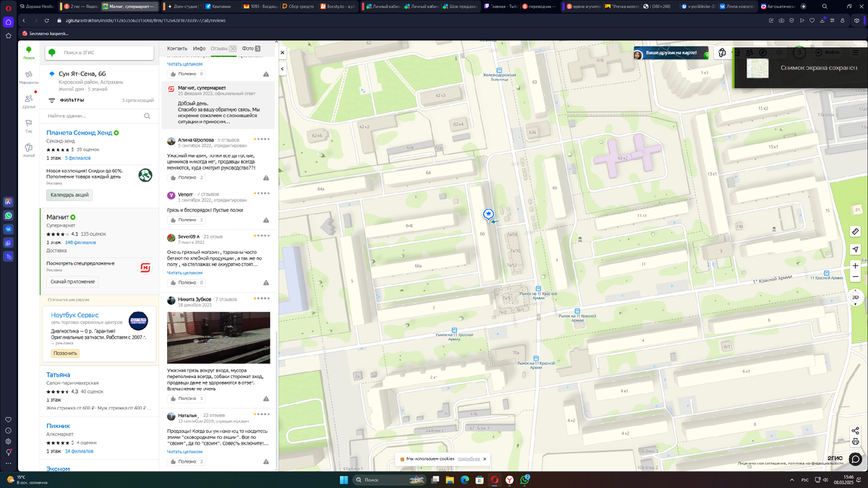Image resolution: width=868 pixels, height=488 pixels.
Task: Mark Venom's review as Полезно
Action: click(187, 220)
